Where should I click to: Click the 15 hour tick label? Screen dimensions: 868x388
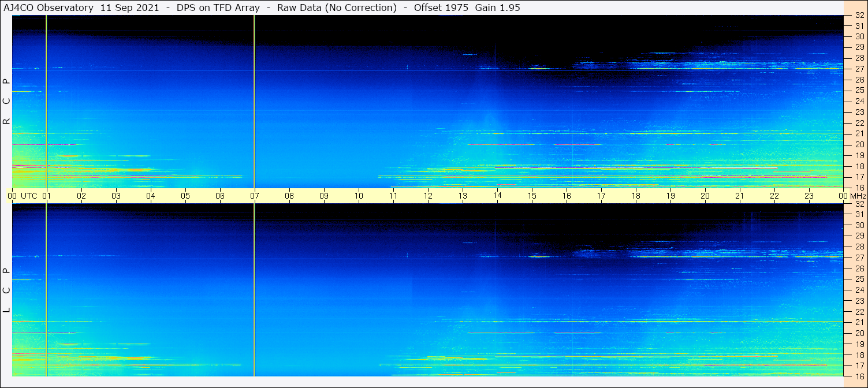tap(532, 196)
